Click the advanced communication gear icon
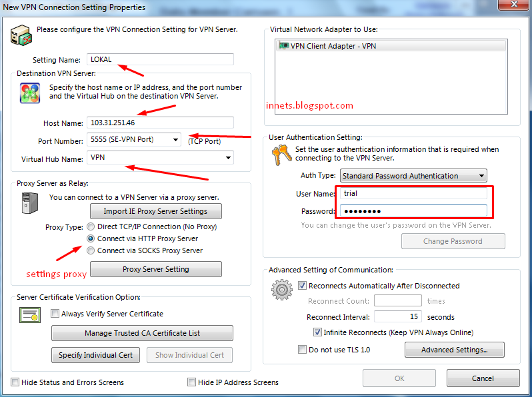 click(x=281, y=290)
